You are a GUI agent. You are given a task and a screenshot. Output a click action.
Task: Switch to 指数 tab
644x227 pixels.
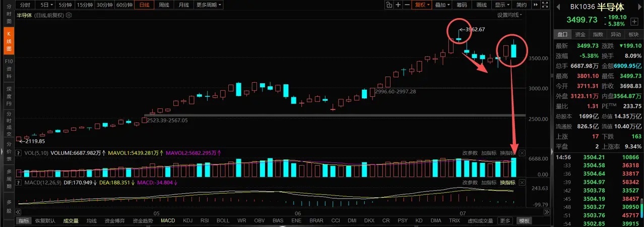point(598,34)
